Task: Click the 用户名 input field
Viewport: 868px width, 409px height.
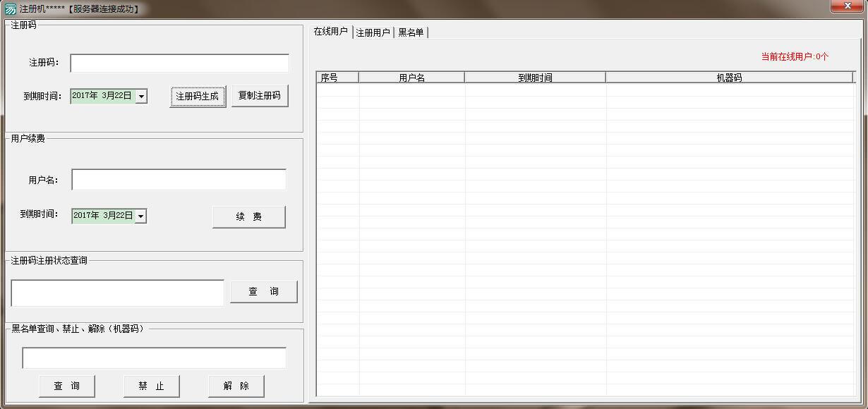Action: [179, 179]
